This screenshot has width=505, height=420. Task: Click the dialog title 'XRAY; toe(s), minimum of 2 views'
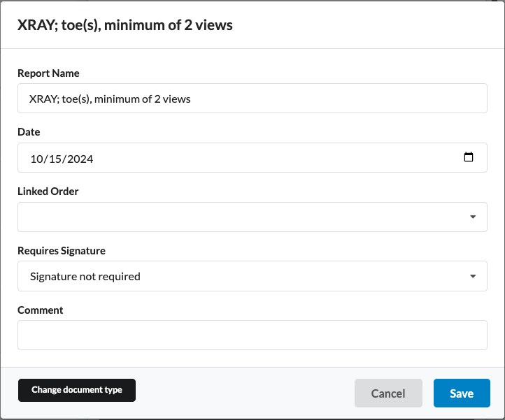(x=125, y=25)
